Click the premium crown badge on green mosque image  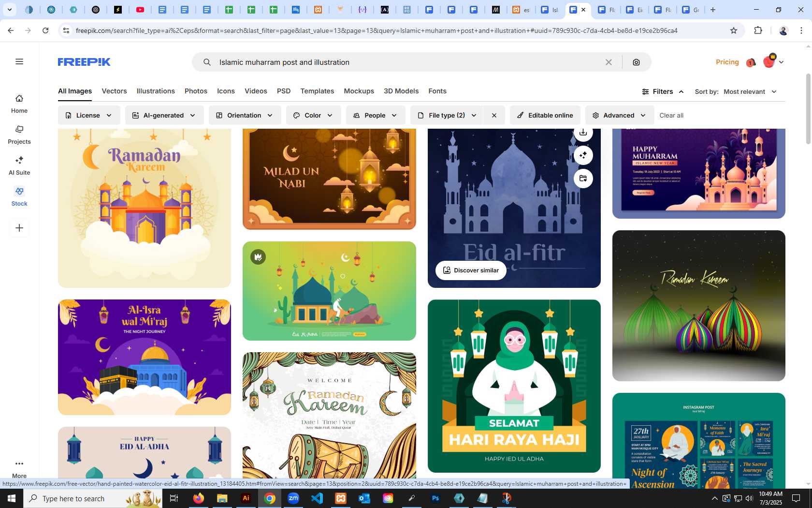tap(258, 257)
